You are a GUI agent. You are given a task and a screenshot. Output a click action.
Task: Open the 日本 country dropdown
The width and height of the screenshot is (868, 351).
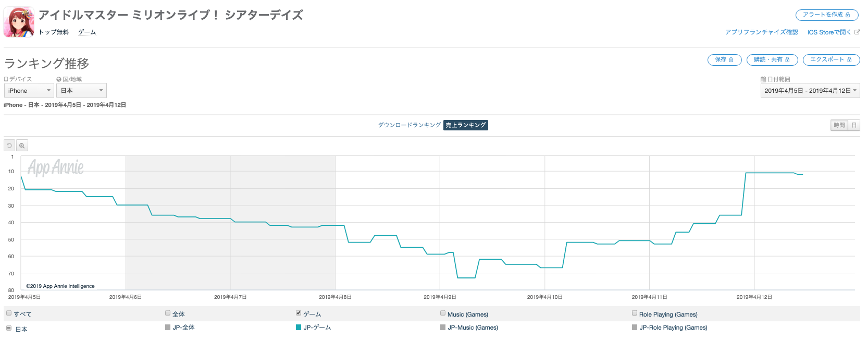pos(81,91)
